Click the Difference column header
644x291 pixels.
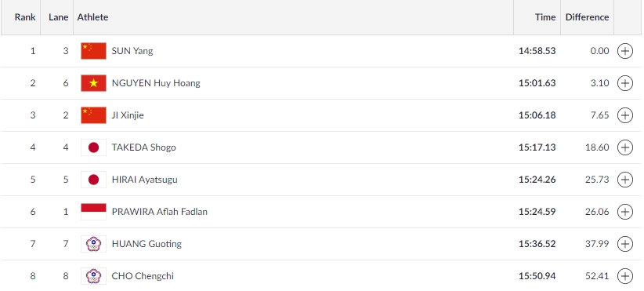click(x=587, y=17)
